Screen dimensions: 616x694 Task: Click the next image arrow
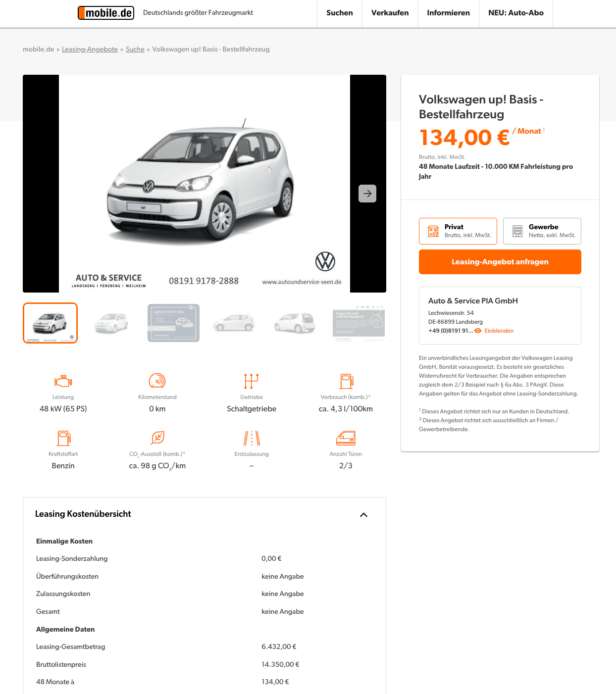click(367, 194)
